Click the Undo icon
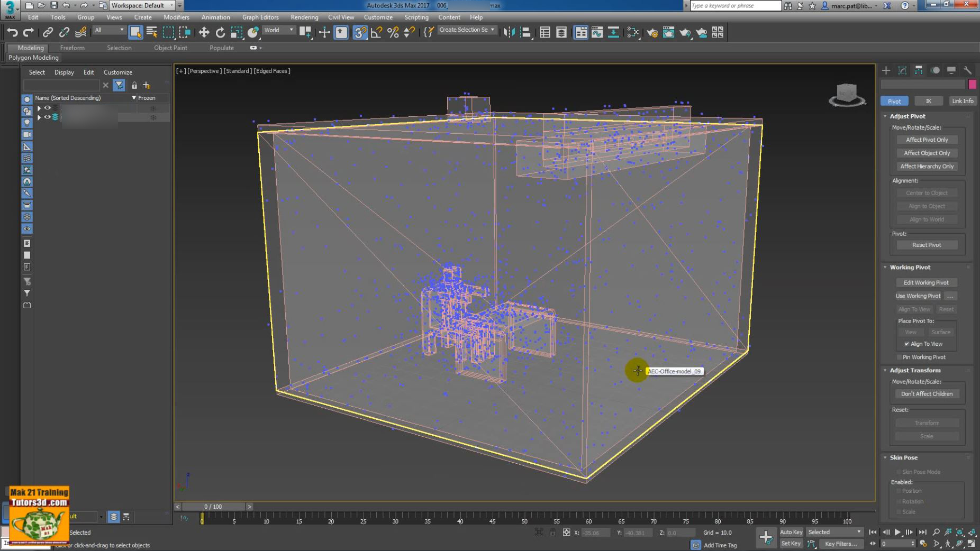This screenshot has width=980, height=551. click(x=13, y=32)
